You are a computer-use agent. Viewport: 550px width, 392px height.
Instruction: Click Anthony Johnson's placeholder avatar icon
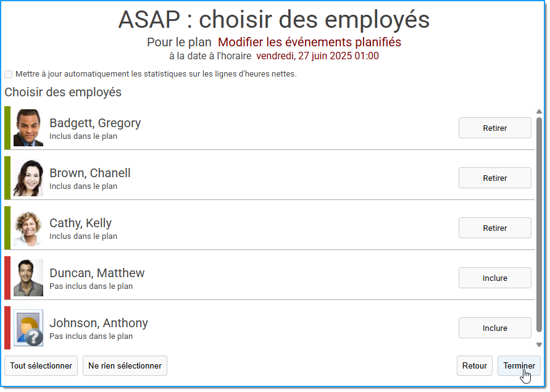28,328
